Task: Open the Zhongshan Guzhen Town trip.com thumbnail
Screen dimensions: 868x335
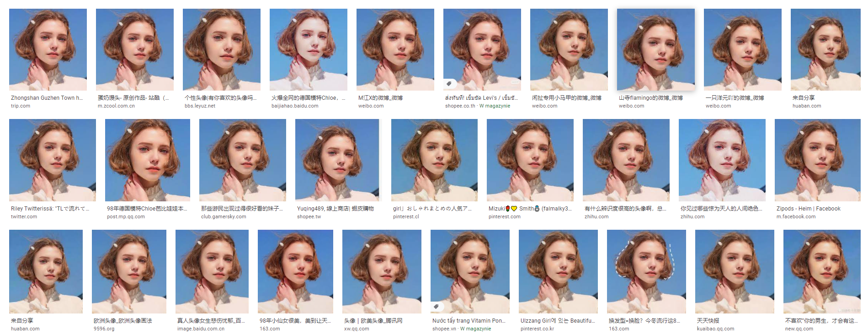Action: click(48, 49)
